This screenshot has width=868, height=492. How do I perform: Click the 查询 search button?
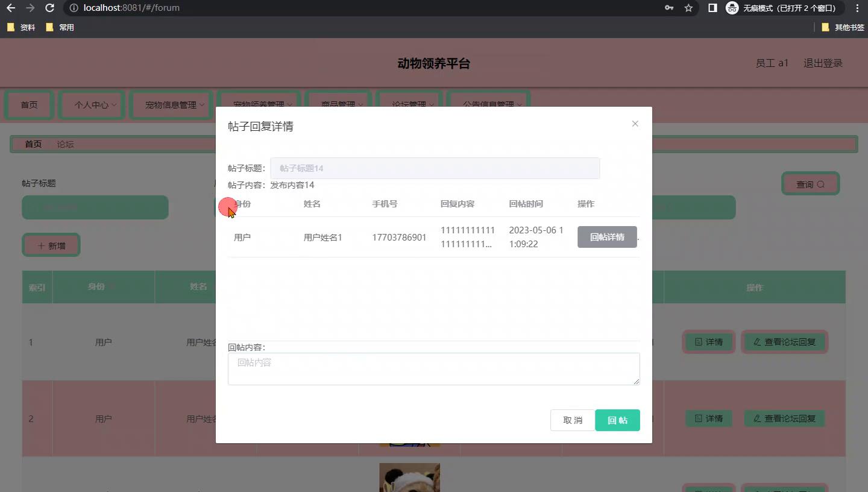(x=810, y=184)
